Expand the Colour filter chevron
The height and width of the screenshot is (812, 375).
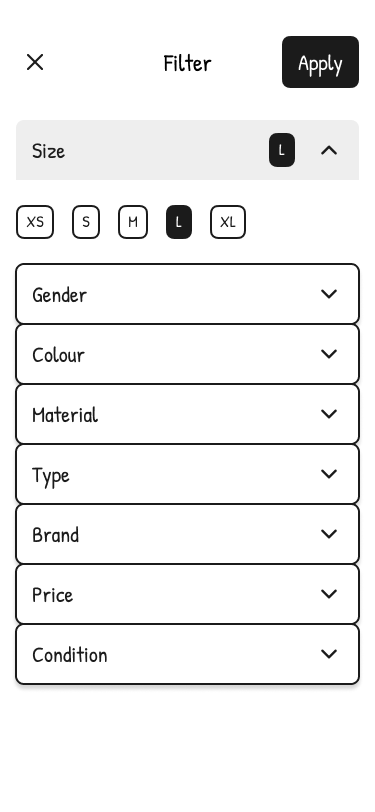click(329, 354)
